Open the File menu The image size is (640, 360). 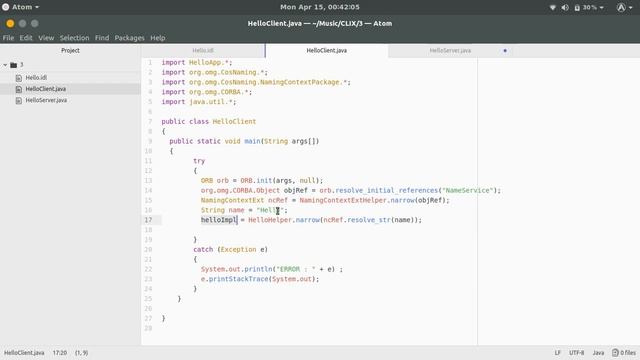[8, 38]
